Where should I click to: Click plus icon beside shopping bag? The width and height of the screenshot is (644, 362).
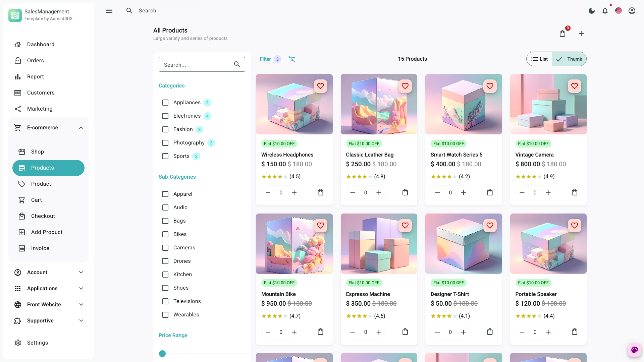[x=581, y=34]
